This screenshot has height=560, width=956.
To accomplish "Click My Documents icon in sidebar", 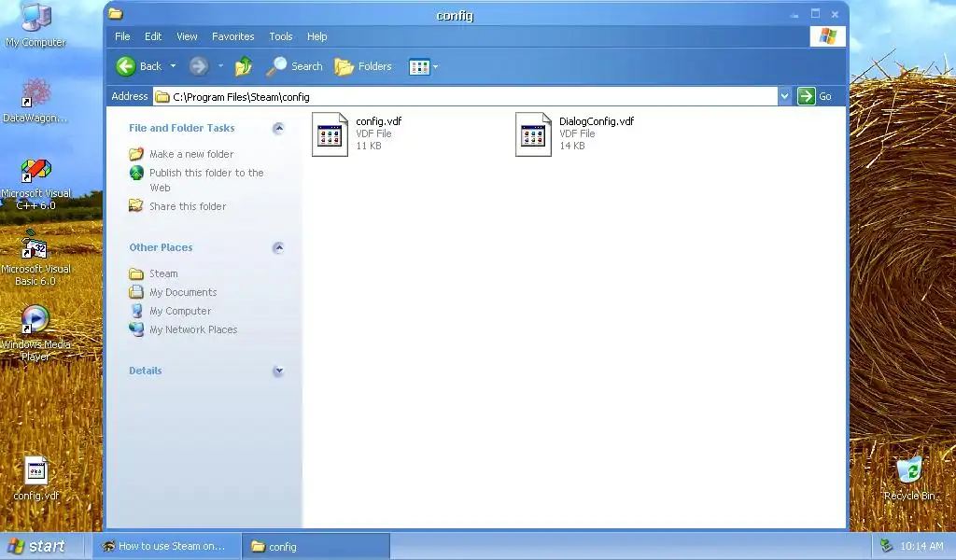I will click(x=136, y=292).
